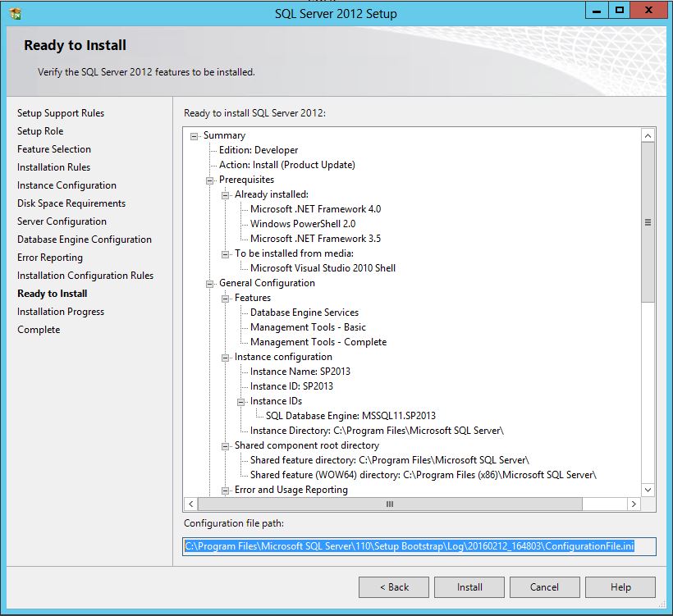Click the horizontal scrollbar right arrow
673x616 pixels.
coord(634,504)
